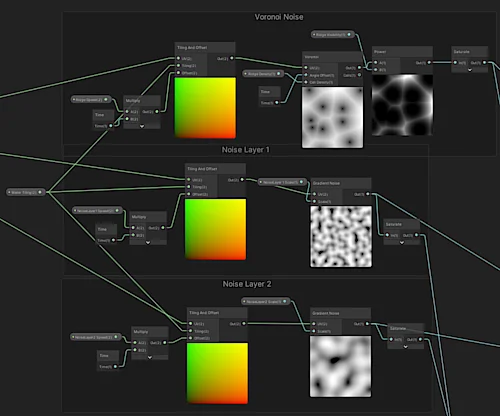The width and height of the screenshot is (500, 416).
Task: Select the Multiply node header in Voronoi Noise
Action: point(142,101)
